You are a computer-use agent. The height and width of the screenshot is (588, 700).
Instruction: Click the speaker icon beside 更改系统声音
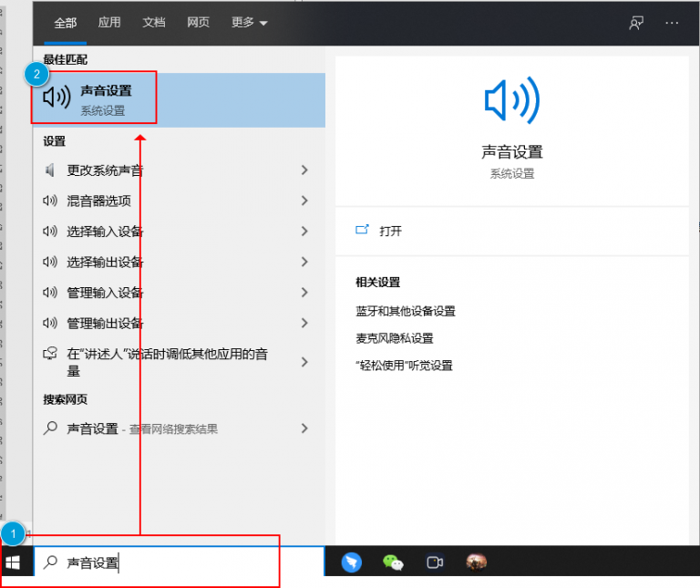[50, 170]
